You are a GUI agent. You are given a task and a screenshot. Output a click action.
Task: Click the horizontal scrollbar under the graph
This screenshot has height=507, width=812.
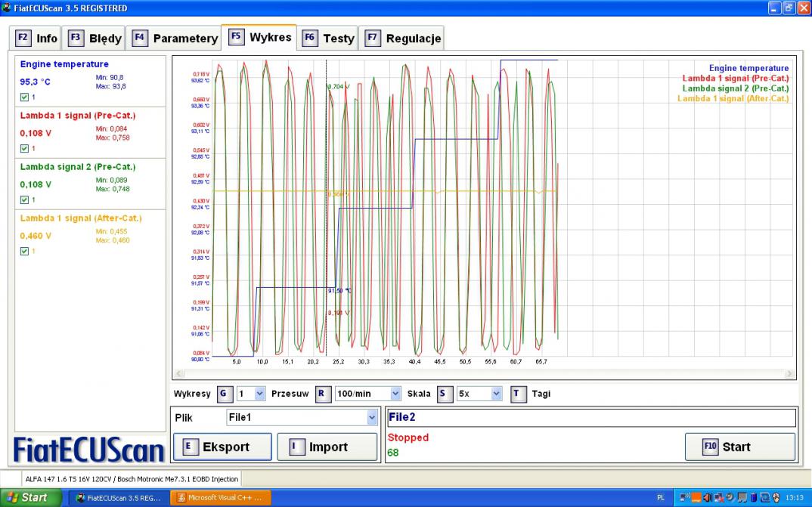click(x=484, y=374)
